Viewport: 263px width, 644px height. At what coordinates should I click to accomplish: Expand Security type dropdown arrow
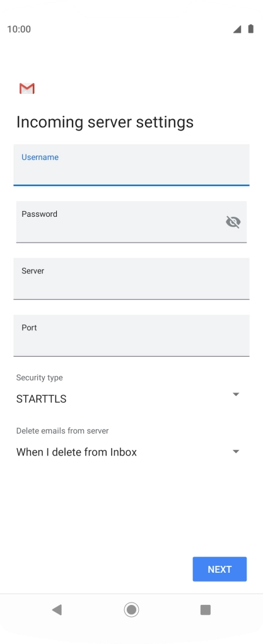click(x=236, y=394)
